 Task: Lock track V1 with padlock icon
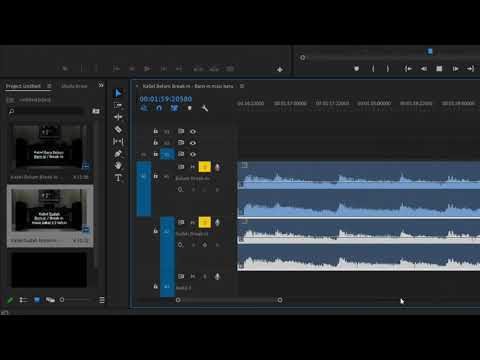(156, 154)
